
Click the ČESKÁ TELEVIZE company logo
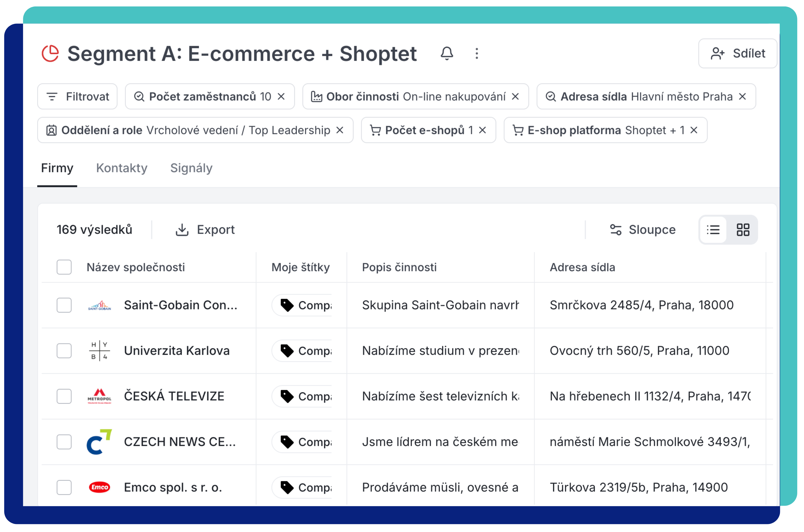[100, 396]
